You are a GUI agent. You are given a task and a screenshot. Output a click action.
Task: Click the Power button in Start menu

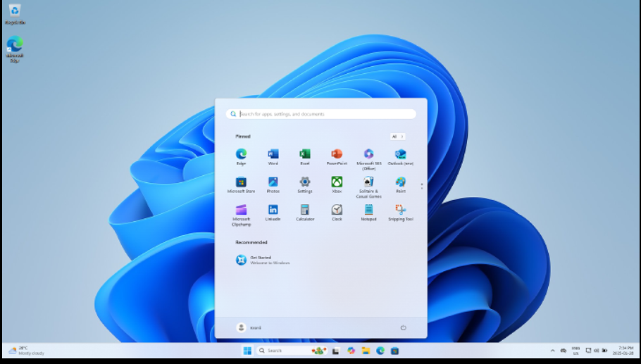pyautogui.click(x=404, y=327)
